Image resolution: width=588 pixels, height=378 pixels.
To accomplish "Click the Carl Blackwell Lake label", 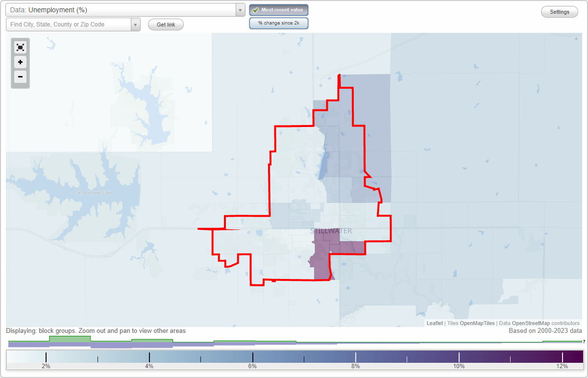I will 93,193.
